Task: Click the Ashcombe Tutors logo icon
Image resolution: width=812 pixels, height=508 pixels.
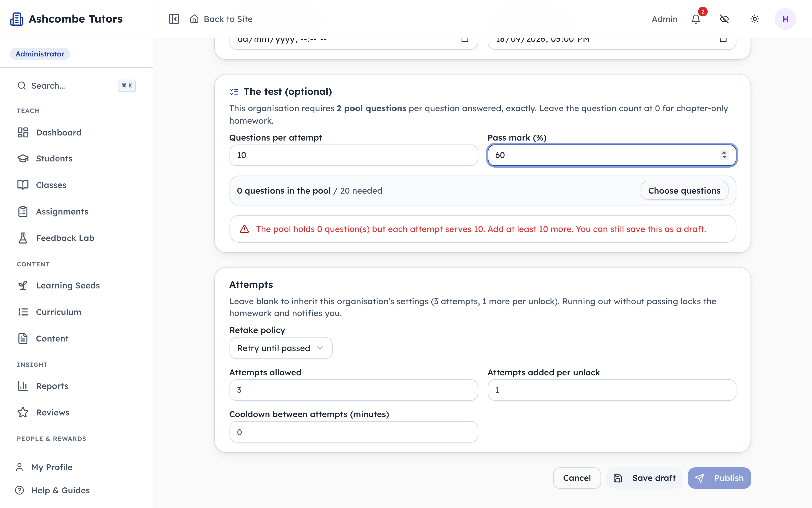Action: (16, 19)
